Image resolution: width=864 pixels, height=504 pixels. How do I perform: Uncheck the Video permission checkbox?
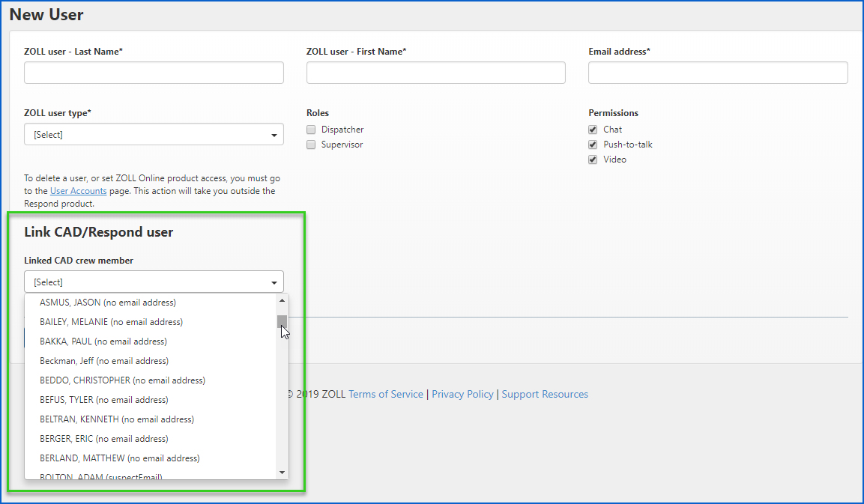point(593,160)
